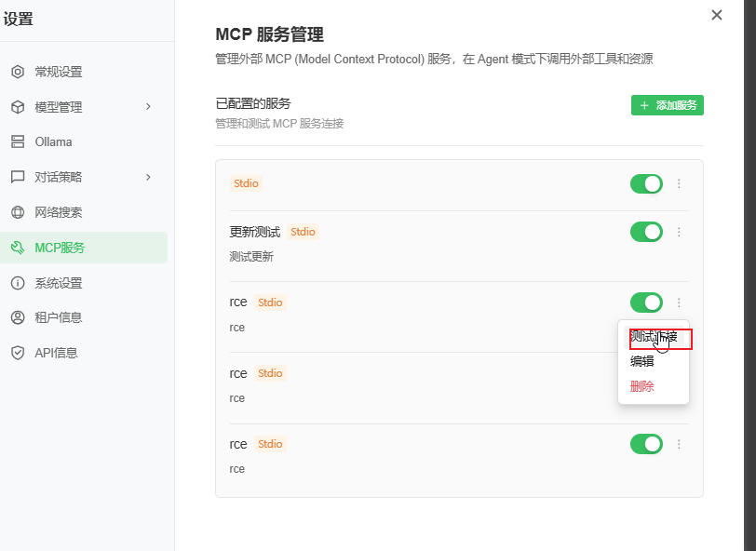Click the 已配置的服务 heading
Image resolution: width=756 pixels, height=551 pixels.
[x=253, y=103]
